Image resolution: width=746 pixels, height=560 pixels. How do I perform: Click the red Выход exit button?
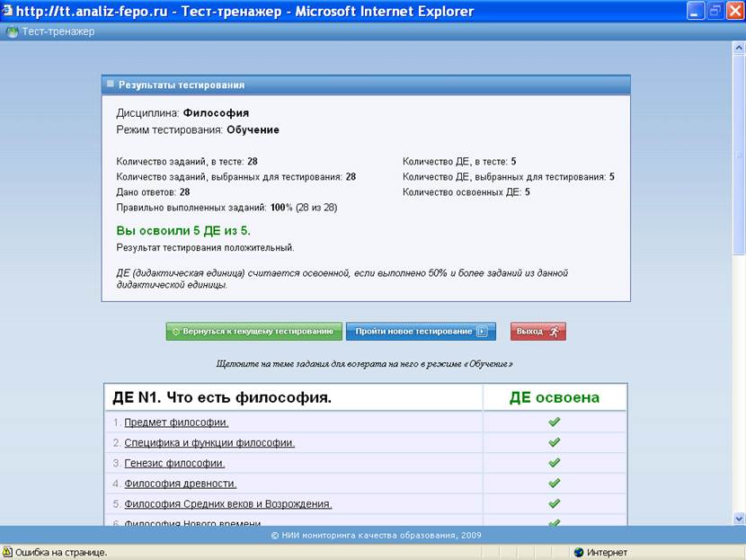(538, 331)
